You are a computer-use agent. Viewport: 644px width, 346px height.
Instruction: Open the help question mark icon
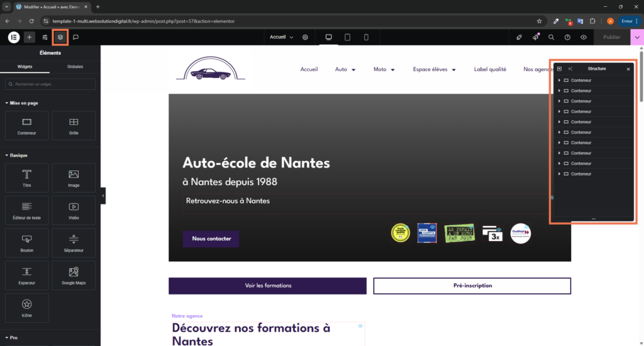tap(567, 37)
